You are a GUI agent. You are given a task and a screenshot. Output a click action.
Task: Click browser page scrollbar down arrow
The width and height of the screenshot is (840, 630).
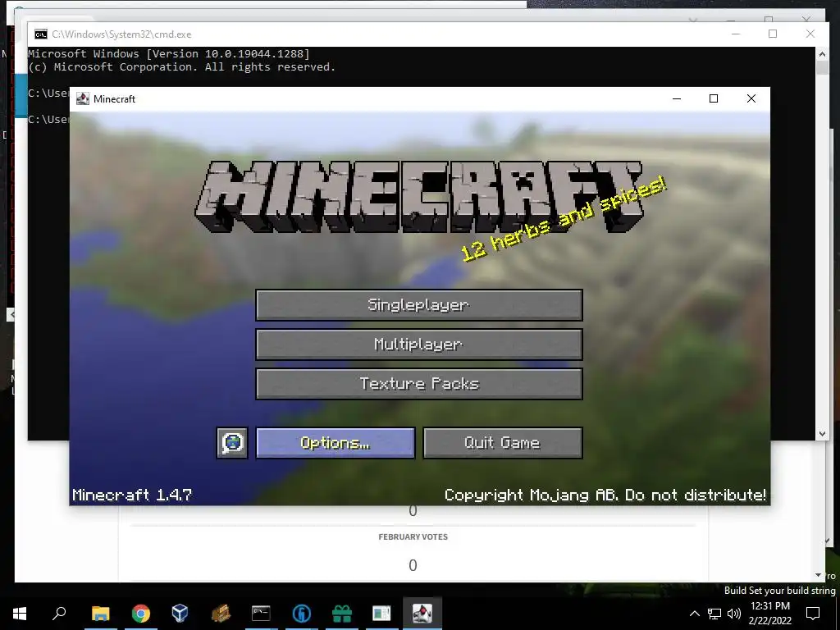tap(818, 575)
